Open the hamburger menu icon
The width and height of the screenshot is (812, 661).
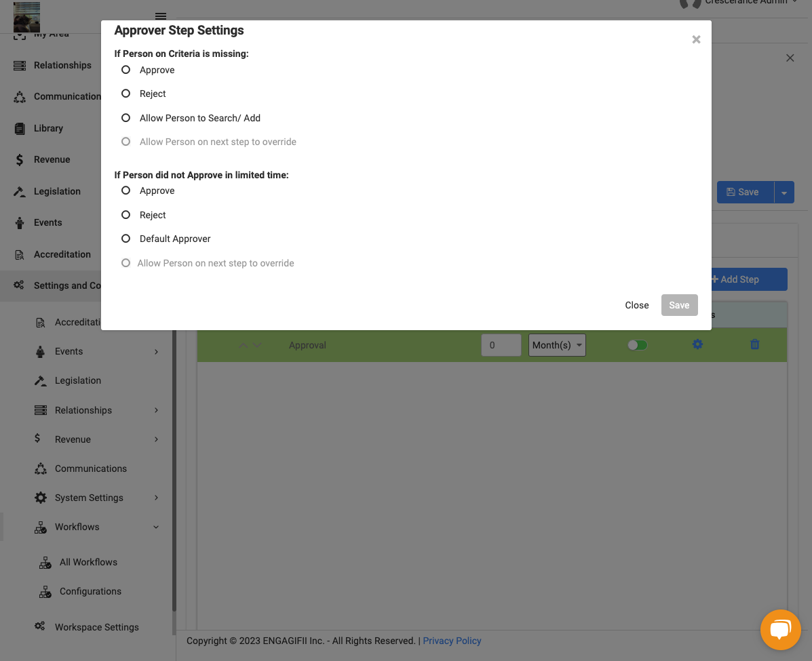[161, 16]
